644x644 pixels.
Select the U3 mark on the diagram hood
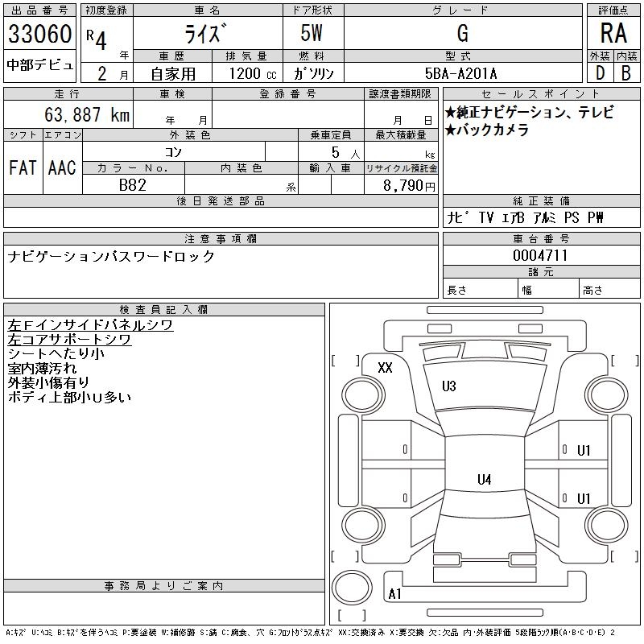click(449, 386)
